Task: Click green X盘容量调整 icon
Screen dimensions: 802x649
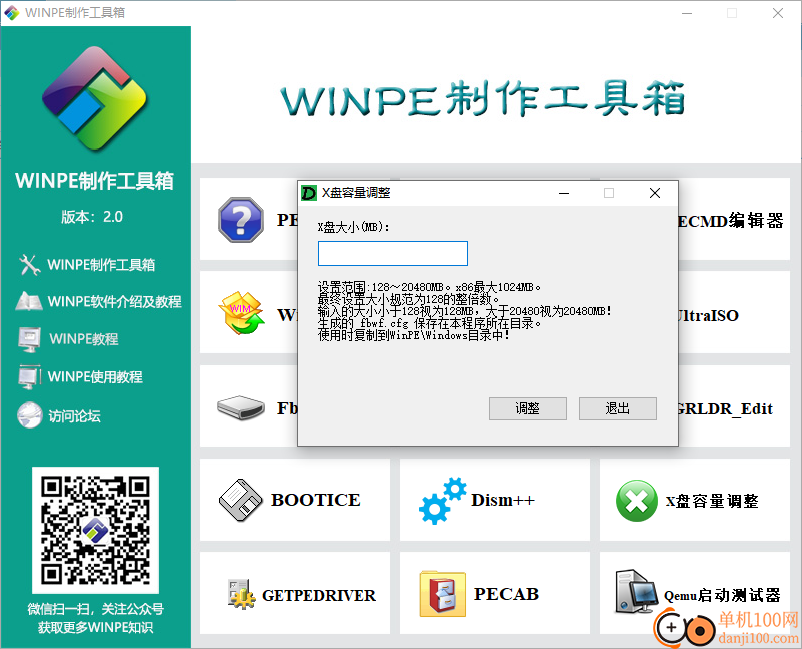Action: pos(637,501)
